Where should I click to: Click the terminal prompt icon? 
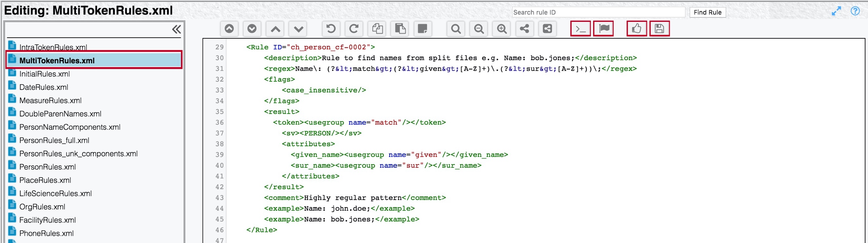580,29
